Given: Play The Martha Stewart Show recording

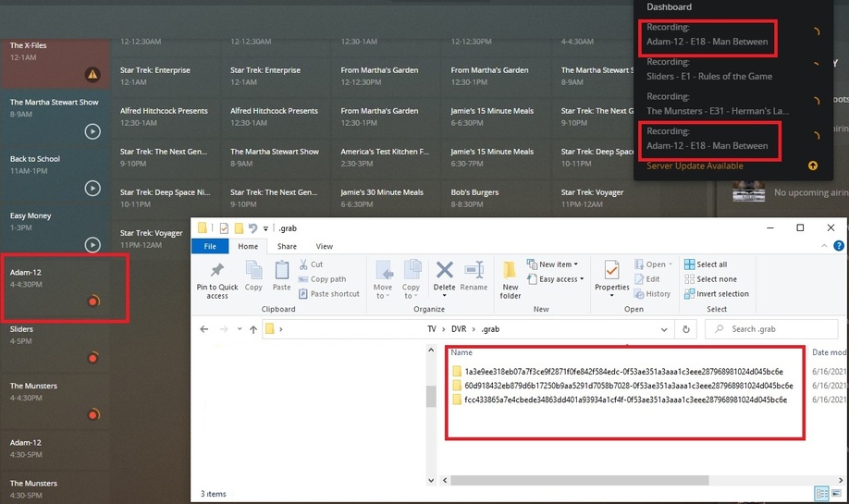Looking at the screenshot, I should (92, 131).
